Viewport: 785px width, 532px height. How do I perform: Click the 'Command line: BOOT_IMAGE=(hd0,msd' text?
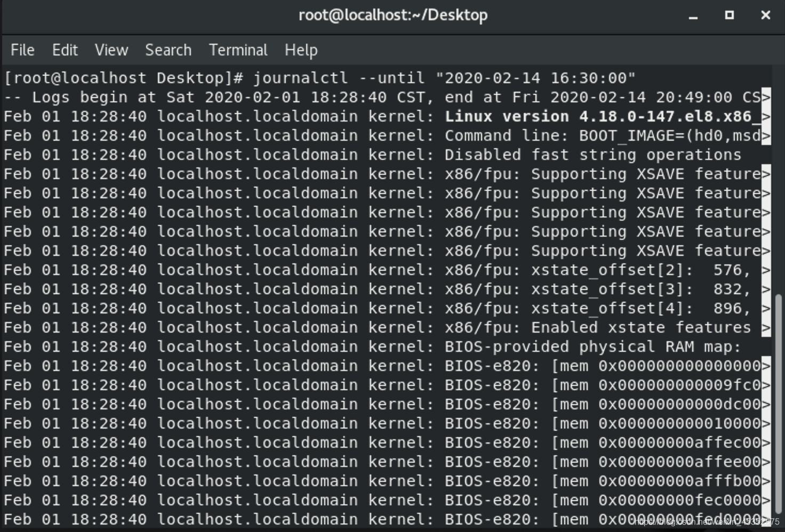(x=603, y=135)
